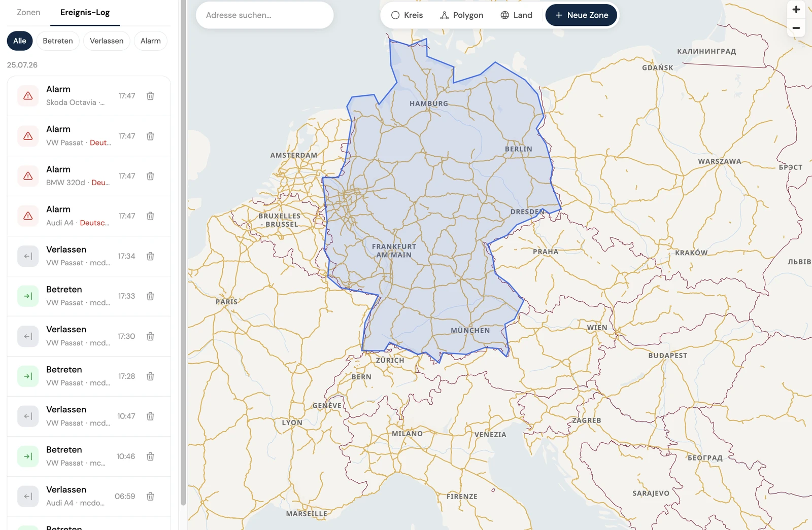The image size is (812, 530).
Task: Focus the Adresse suchen search field
Action: coord(265,15)
